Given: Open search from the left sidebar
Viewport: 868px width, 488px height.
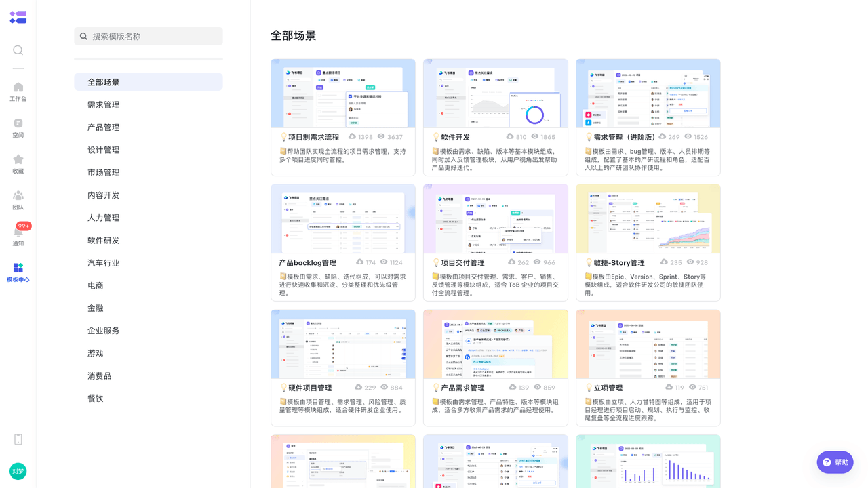Looking at the screenshot, I should [x=18, y=50].
